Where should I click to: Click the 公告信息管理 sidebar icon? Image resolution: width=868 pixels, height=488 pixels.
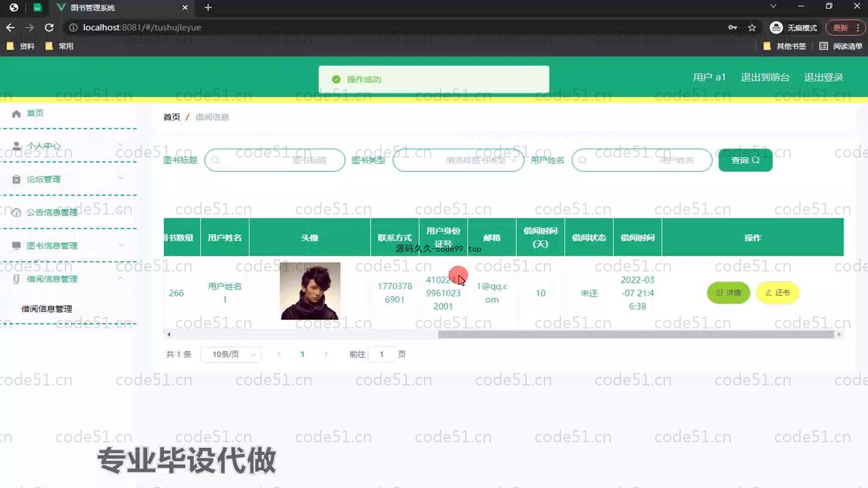pos(16,212)
